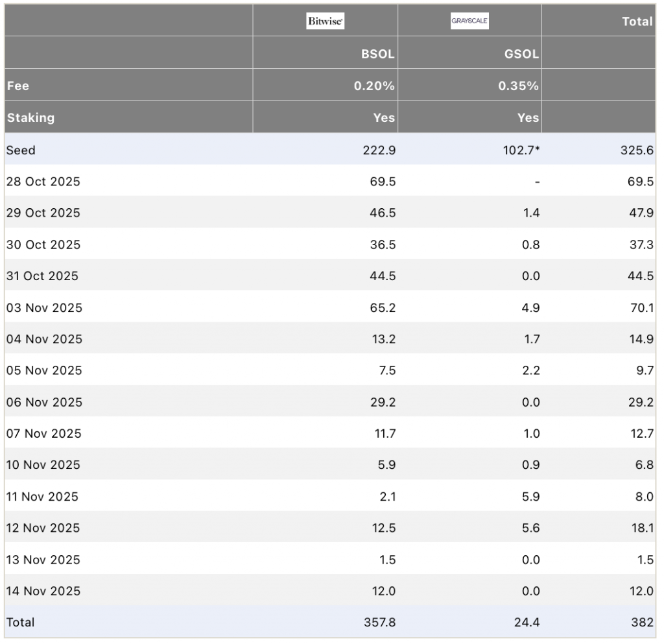The height and width of the screenshot is (644, 664).
Task: Select BSOL value 65.2 on 03 Nov
Action: click(x=383, y=307)
